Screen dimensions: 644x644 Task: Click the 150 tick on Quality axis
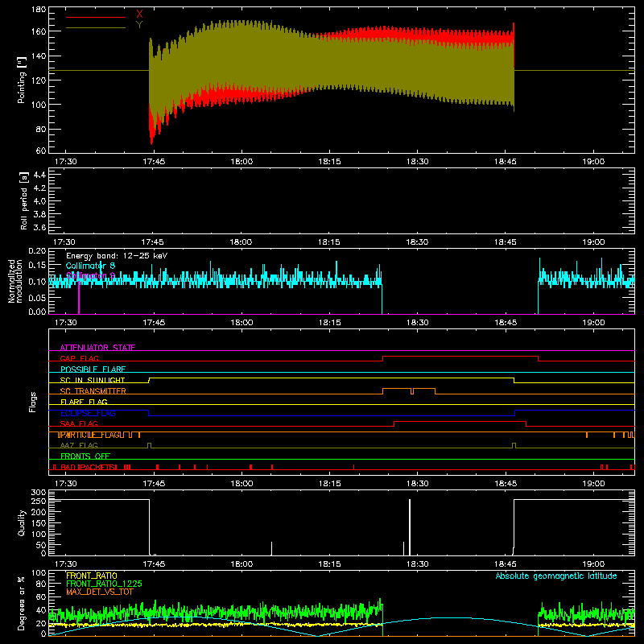tap(39, 522)
